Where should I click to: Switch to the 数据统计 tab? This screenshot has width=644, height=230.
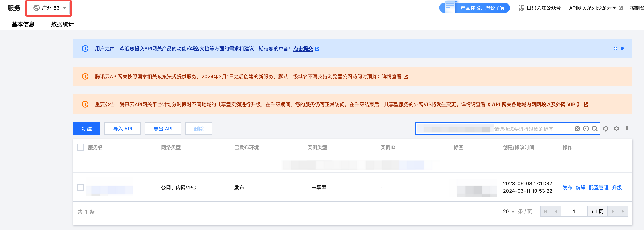(x=62, y=24)
